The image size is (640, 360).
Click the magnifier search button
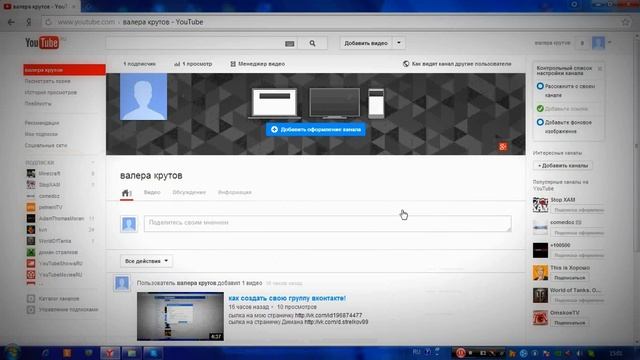(x=312, y=43)
